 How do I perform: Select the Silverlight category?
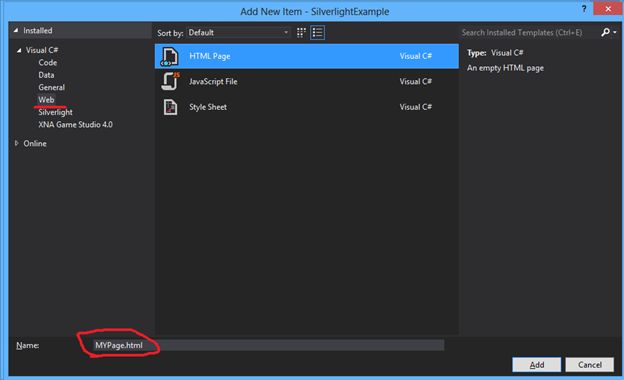pos(55,112)
